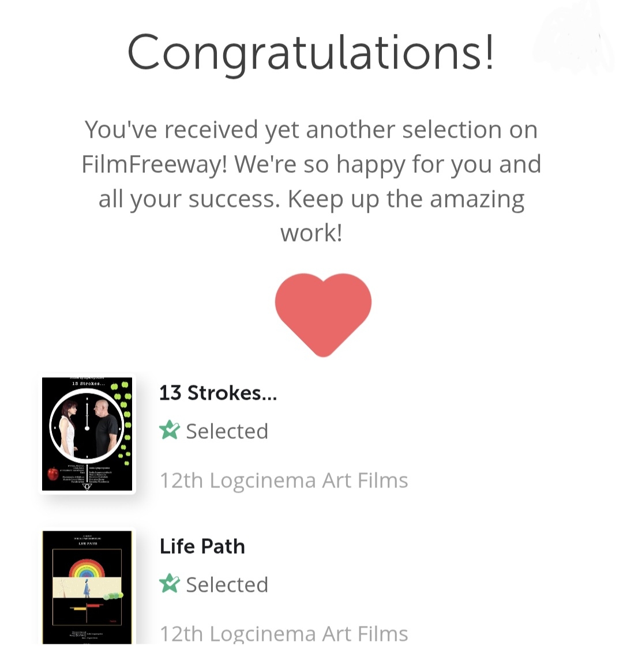This screenshot has height=672, width=623.
Task: Click the green star beside Life Path's Selected
Action: point(169,584)
